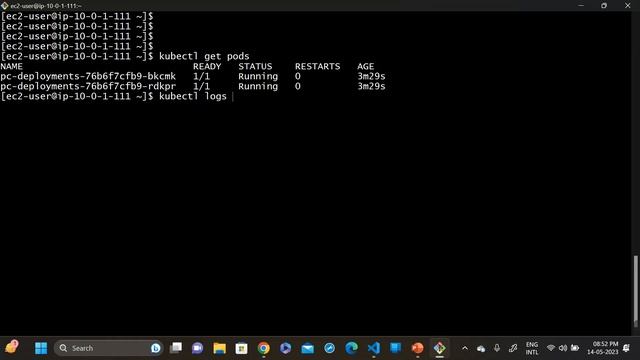Expand the hidden system tray icons chevron
640x360 pixels.
pyautogui.click(x=464, y=348)
